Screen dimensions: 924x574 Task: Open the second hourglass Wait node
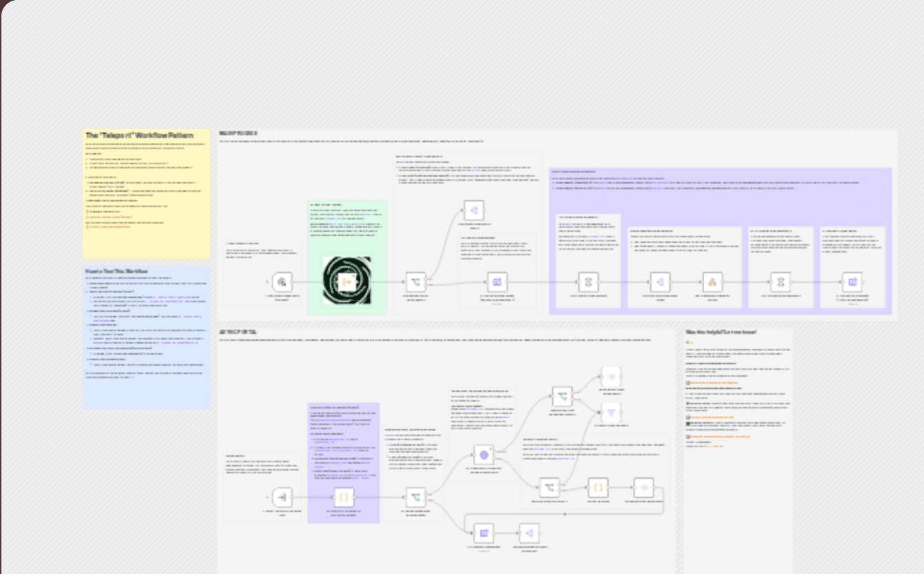click(x=780, y=281)
